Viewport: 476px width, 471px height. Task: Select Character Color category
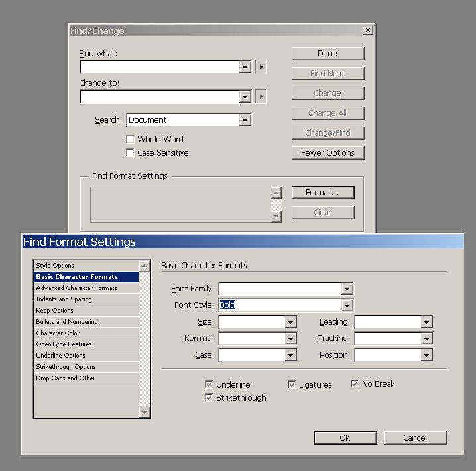[x=86, y=333]
